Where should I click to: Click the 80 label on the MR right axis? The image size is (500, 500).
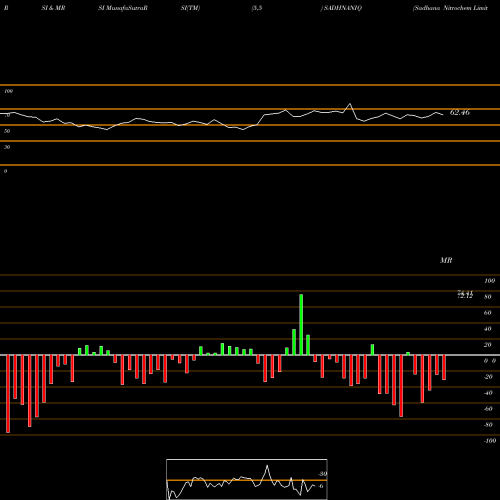pos(488,297)
